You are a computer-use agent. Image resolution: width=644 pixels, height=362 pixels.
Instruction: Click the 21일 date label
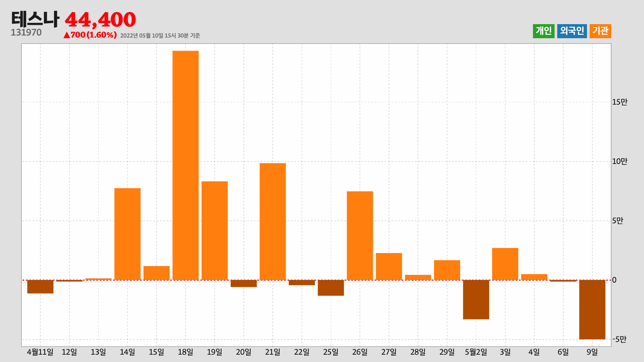tap(273, 352)
